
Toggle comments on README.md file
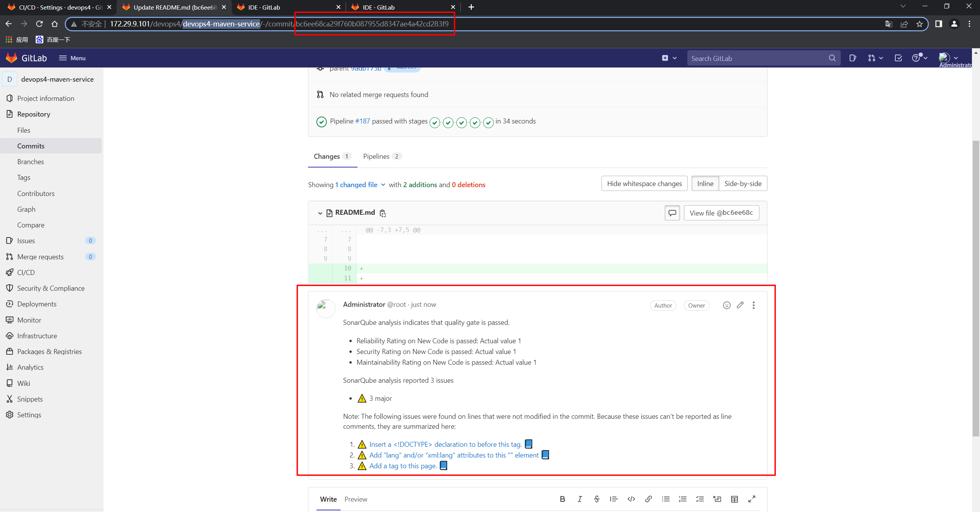(672, 212)
